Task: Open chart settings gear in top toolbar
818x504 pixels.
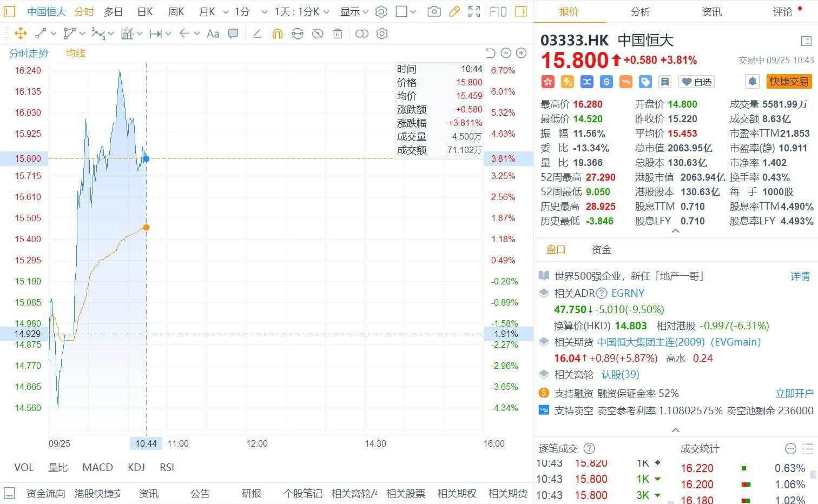Action: click(x=381, y=11)
